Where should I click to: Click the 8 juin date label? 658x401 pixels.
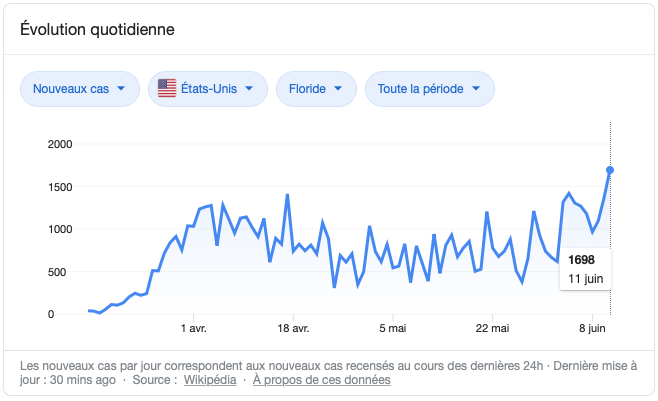[592, 327]
